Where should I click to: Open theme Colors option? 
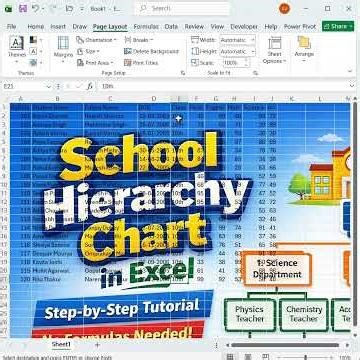tap(36, 40)
